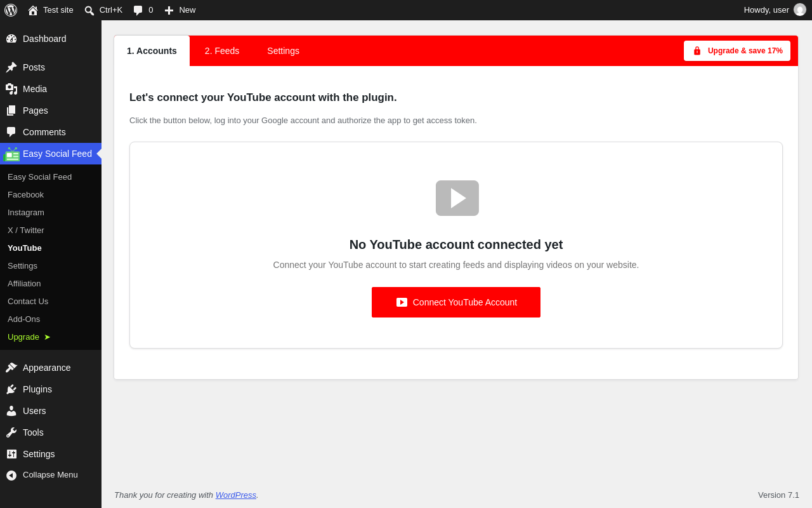
Task: Click the Test site home icon
Action: [33, 10]
